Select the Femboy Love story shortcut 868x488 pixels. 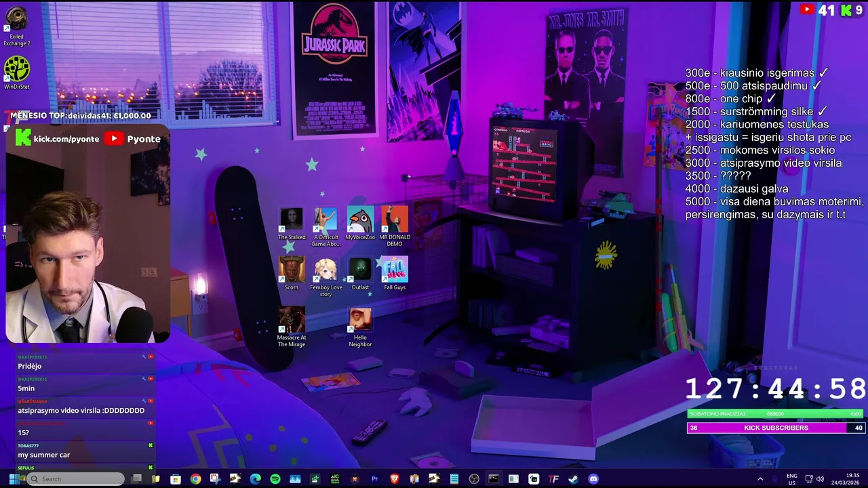(x=325, y=277)
